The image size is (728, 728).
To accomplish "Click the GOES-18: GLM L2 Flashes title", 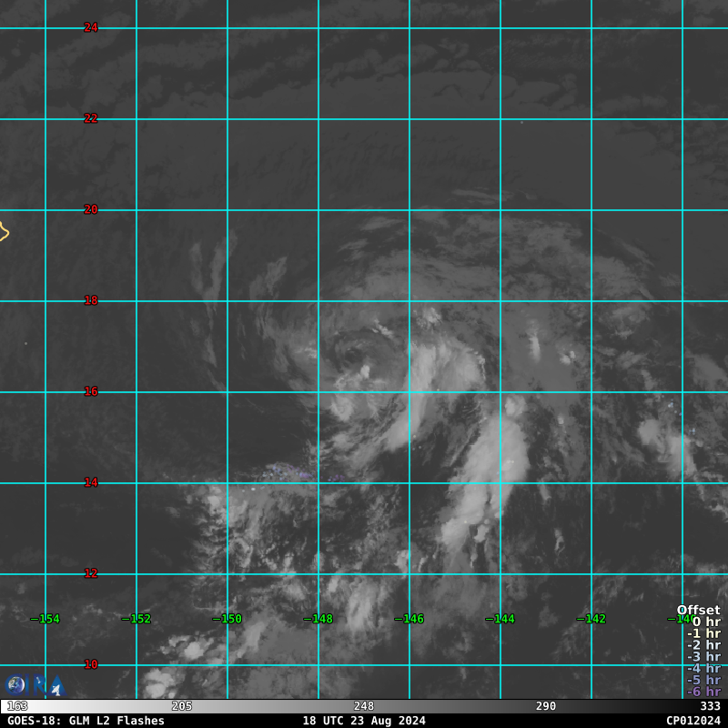I will click(x=86, y=721).
